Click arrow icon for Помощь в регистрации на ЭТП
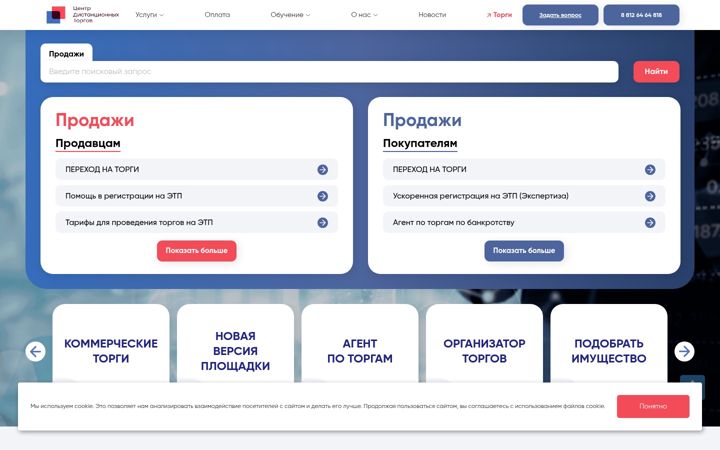Viewport: 720px width, 450px height. pyautogui.click(x=323, y=196)
